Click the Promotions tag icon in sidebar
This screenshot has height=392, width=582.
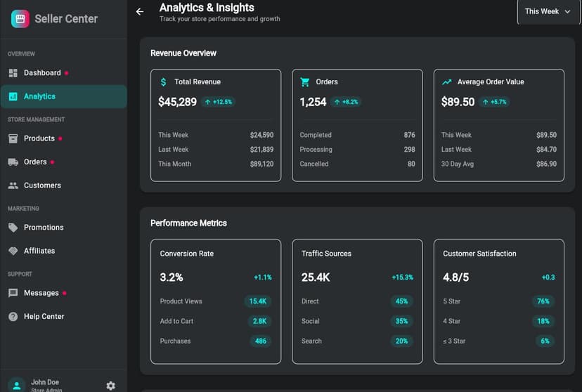click(13, 228)
